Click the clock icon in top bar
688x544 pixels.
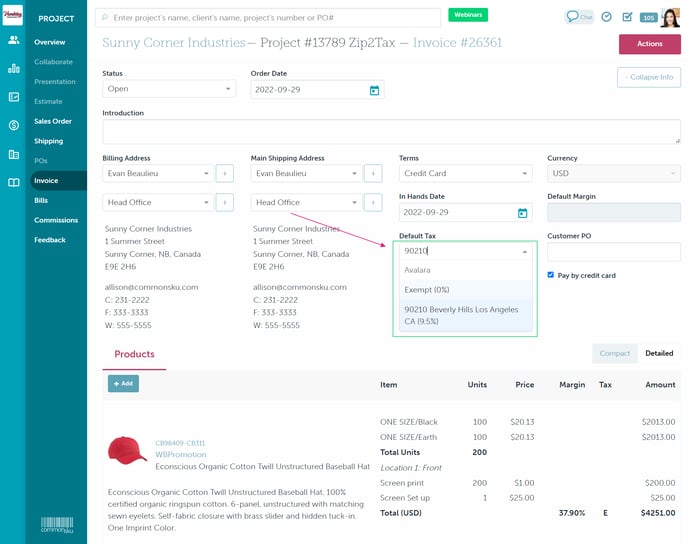pos(606,17)
